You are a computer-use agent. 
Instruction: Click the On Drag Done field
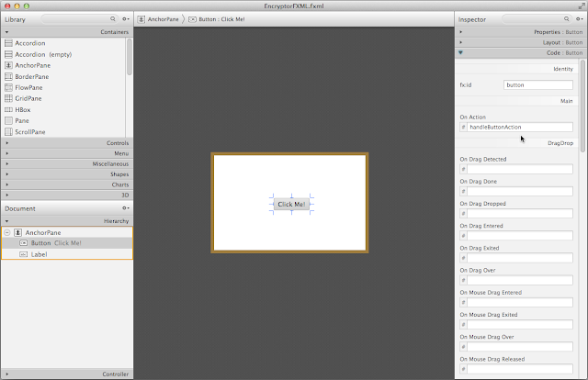(x=520, y=191)
